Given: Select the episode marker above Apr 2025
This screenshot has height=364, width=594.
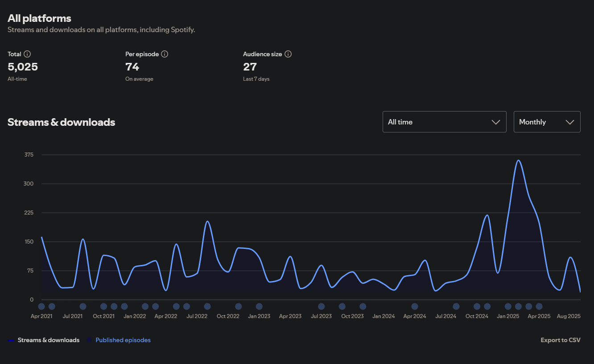Looking at the screenshot, I should (539, 306).
